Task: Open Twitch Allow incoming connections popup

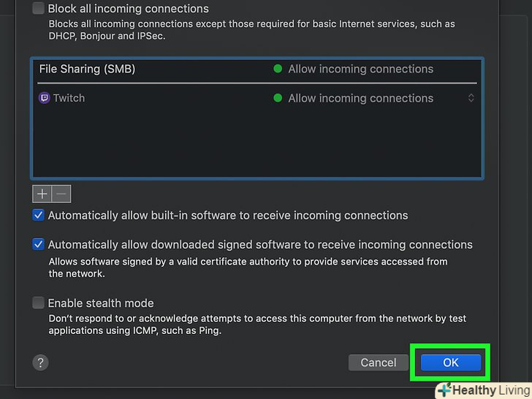Action: (360, 98)
